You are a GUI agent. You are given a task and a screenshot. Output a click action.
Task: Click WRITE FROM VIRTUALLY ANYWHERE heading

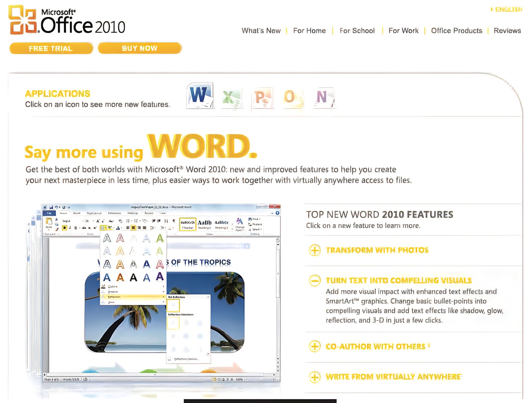point(394,377)
